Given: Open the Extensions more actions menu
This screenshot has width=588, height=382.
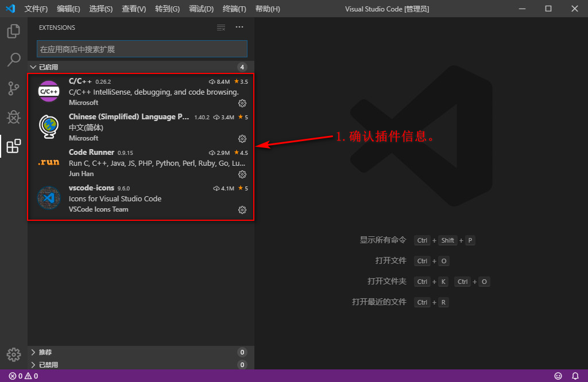Looking at the screenshot, I should pos(239,27).
